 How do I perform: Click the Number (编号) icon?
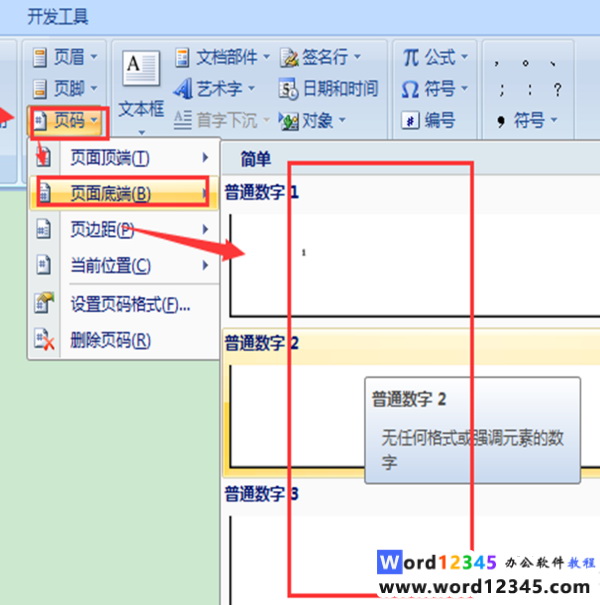coord(411,120)
